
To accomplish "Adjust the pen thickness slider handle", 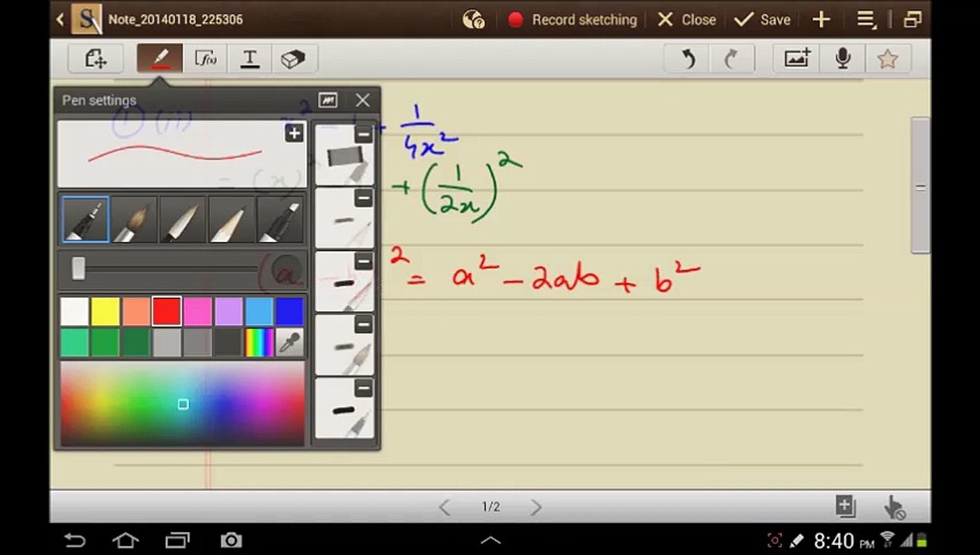I will pyautogui.click(x=78, y=268).
